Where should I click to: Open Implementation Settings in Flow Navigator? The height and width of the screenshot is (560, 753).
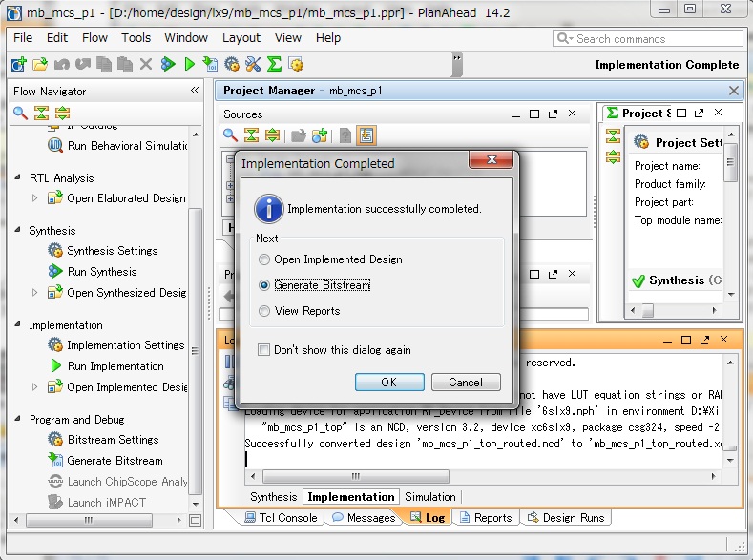pos(116,345)
